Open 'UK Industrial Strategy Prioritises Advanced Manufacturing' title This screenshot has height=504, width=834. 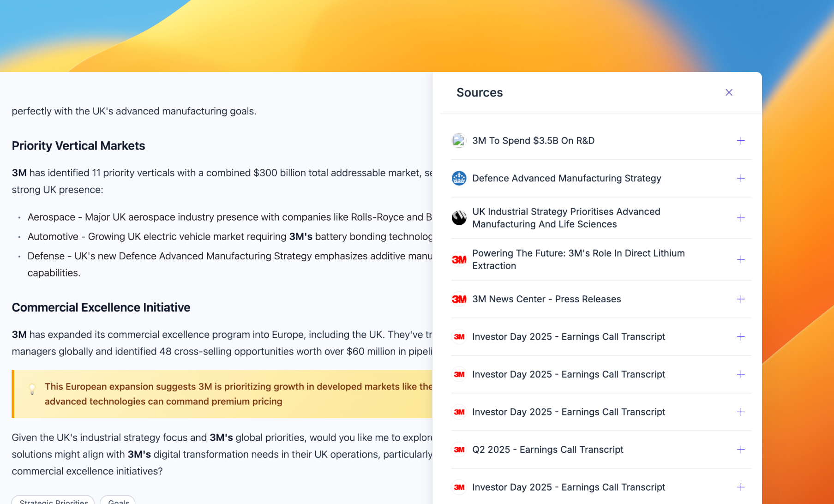(566, 218)
